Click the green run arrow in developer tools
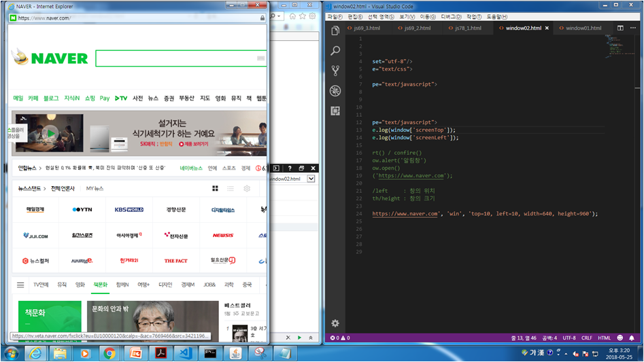The height and width of the screenshot is (362, 644). pos(299,338)
